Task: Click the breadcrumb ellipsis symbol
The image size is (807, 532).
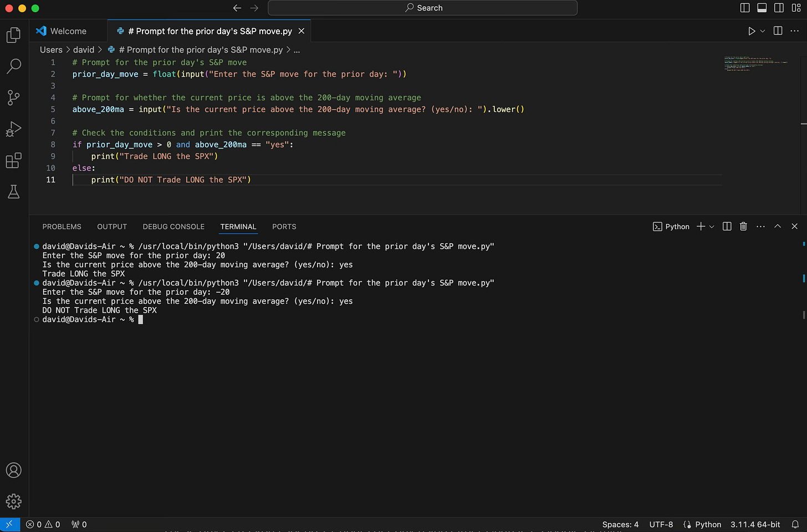Action: (297, 50)
